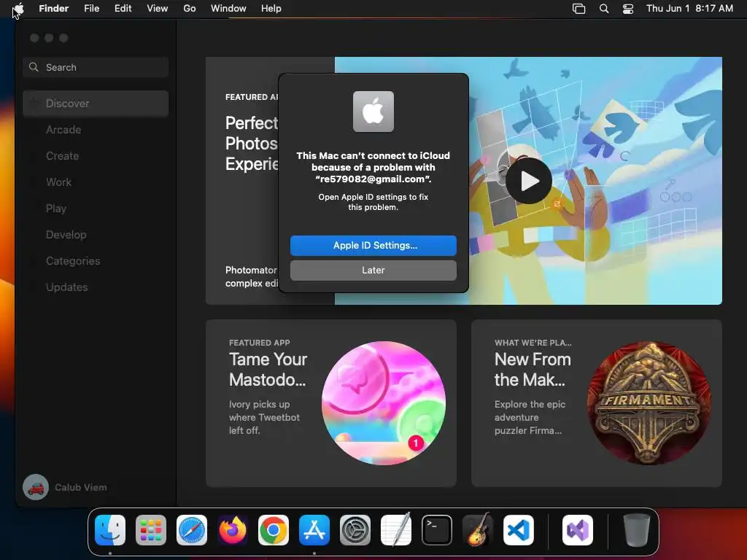Select Updates in the sidebar
Screen dimensions: 747x560
click(x=96, y=287)
